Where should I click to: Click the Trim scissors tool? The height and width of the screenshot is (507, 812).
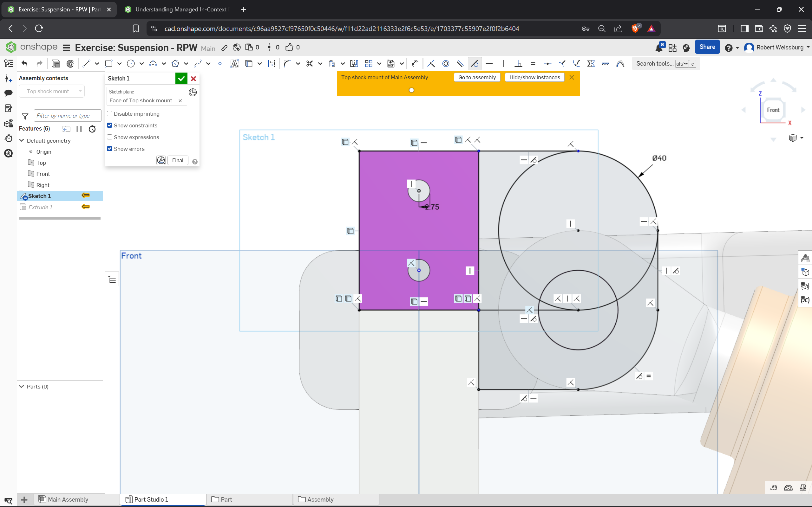tap(309, 63)
